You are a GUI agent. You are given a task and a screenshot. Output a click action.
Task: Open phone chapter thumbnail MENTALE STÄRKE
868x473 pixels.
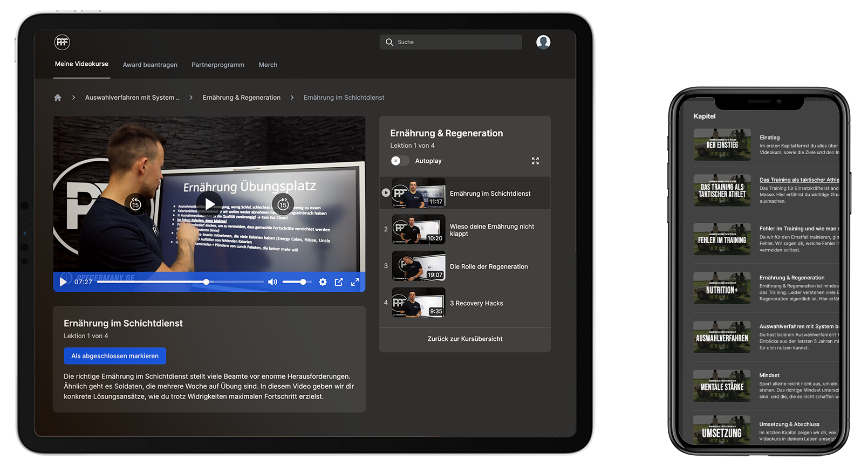[x=722, y=386]
